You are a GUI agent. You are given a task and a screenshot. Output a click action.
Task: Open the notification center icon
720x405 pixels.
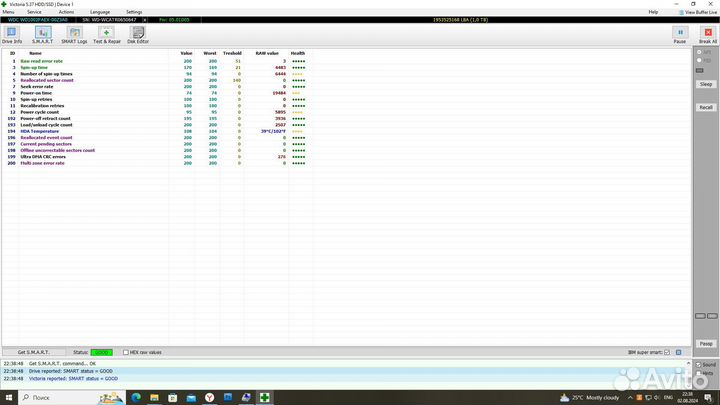point(708,397)
